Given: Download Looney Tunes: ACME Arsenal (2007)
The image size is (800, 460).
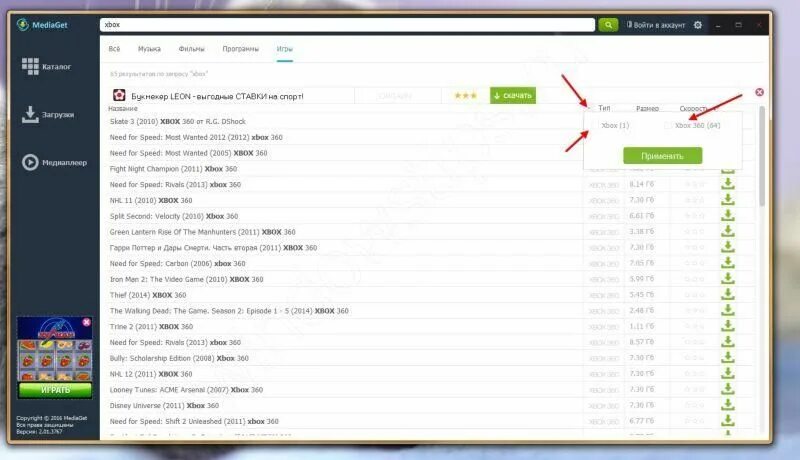Looking at the screenshot, I should [x=728, y=389].
